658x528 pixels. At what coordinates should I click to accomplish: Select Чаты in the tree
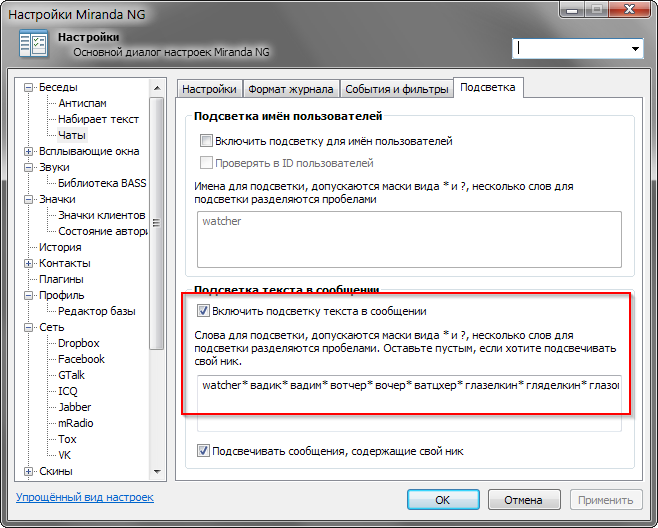72,135
